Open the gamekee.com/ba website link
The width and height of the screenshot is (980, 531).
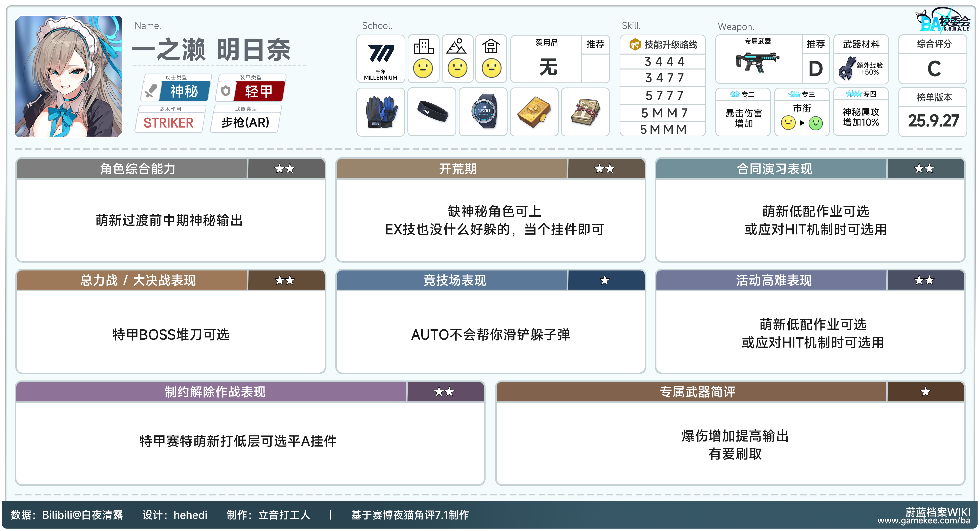(x=924, y=521)
